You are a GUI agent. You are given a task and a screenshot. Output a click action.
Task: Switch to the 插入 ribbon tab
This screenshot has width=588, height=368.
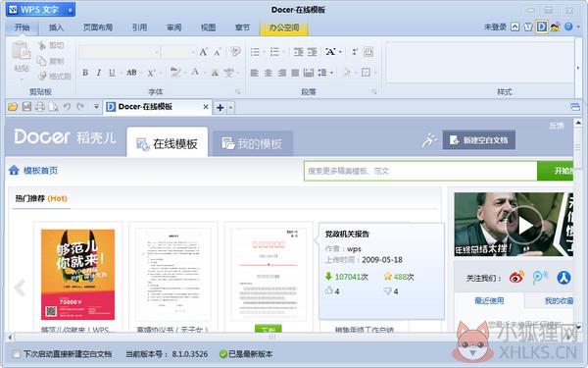tap(56, 27)
